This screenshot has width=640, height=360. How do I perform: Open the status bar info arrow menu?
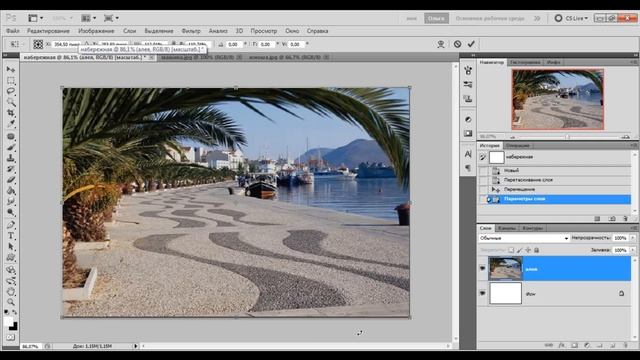click(x=136, y=346)
